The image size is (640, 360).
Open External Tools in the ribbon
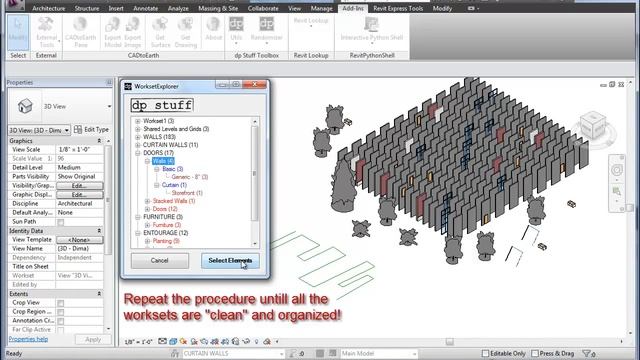(47, 33)
